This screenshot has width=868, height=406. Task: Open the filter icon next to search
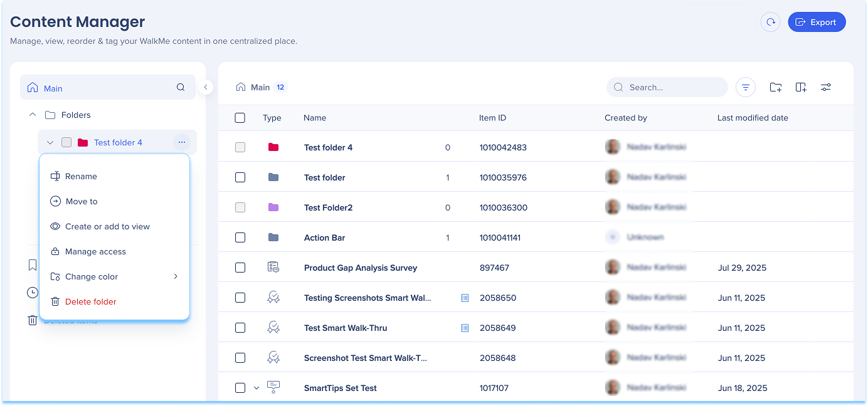click(x=745, y=88)
